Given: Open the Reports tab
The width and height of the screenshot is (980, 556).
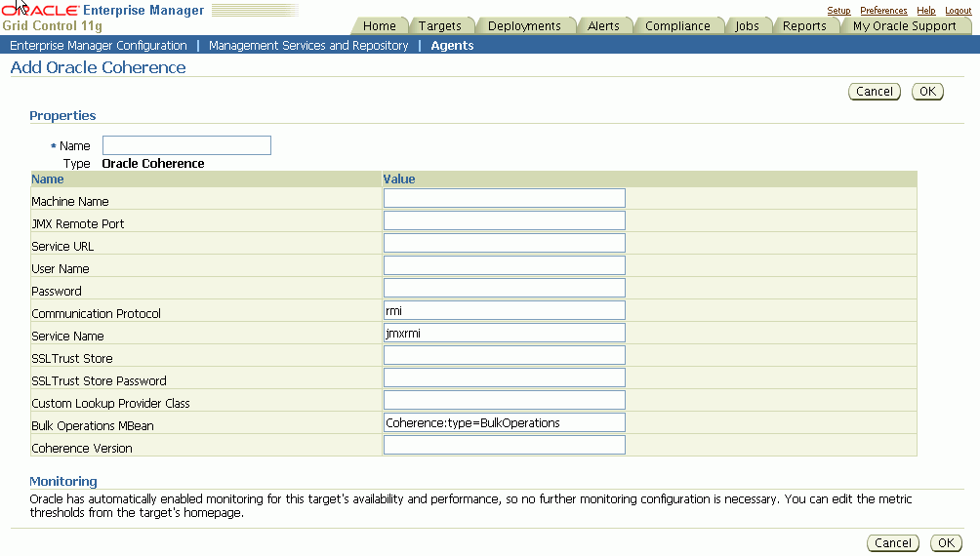Looking at the screenshot, I should coord(804,25).
